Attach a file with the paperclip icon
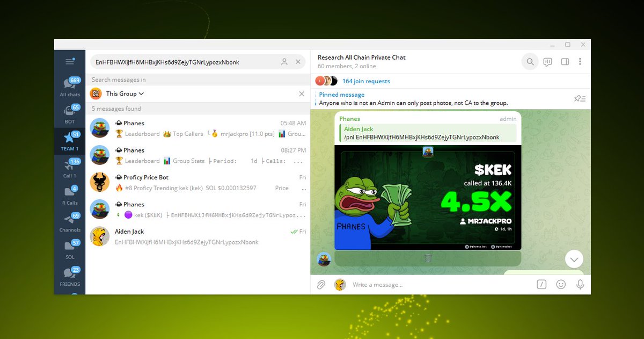 321,284
